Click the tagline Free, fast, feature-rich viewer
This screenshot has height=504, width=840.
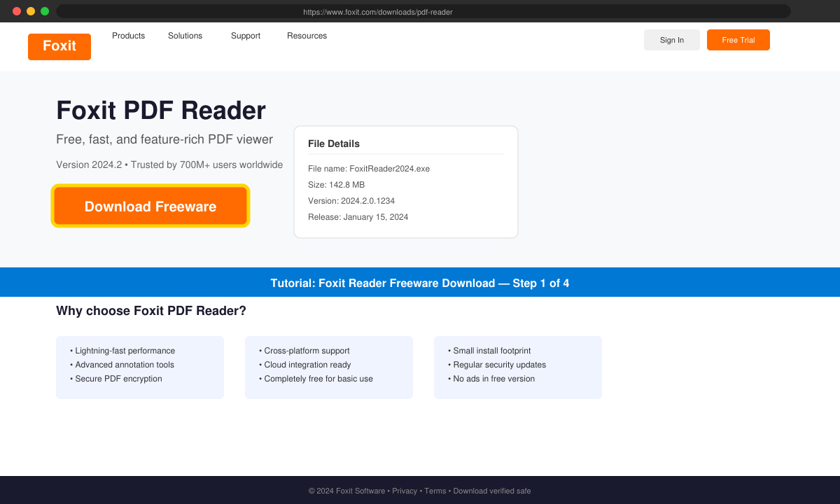coord(164,139)
